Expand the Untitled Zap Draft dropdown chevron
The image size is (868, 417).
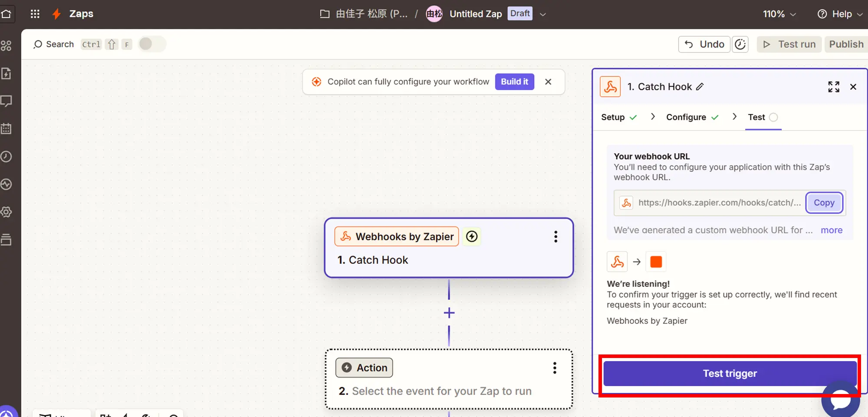click(542, 14)
